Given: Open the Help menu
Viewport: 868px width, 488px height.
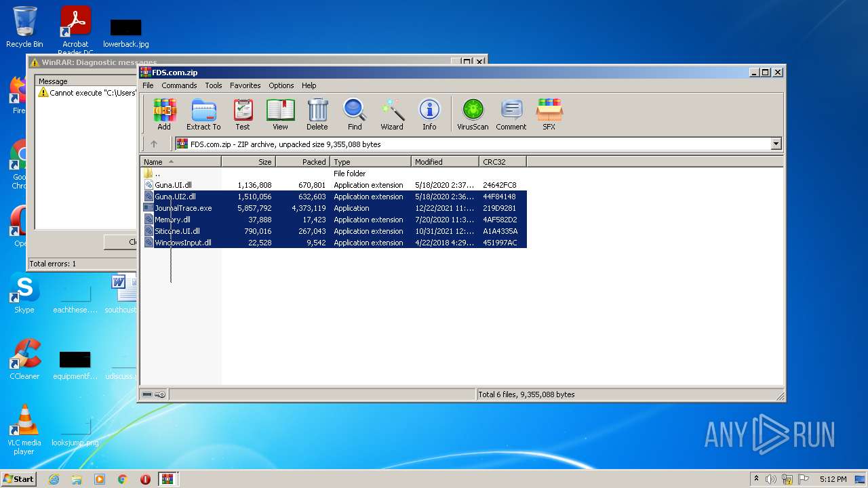Looking at the screenshot, I should [309, 85].
